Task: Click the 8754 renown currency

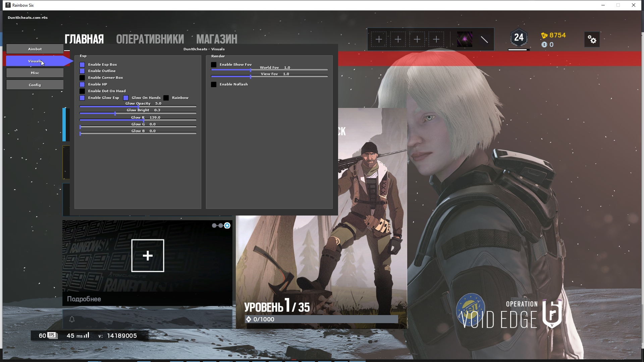Action: point(553,35)
